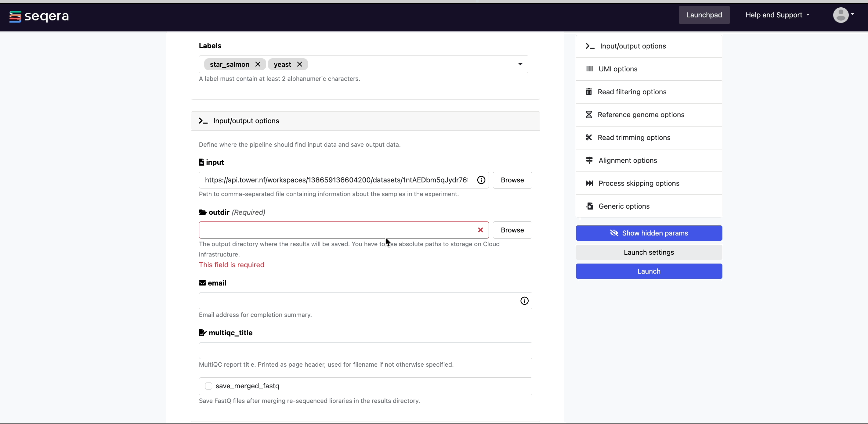Viewport: 868px width, 424px height.
Task: Open the user avatar menu
Action: (x=843, y=15)
